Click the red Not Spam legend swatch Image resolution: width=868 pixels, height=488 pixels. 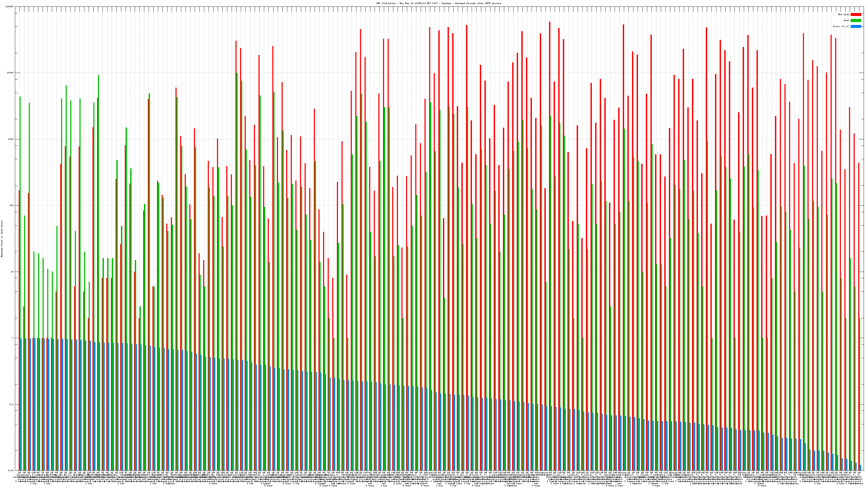(856, 14)
